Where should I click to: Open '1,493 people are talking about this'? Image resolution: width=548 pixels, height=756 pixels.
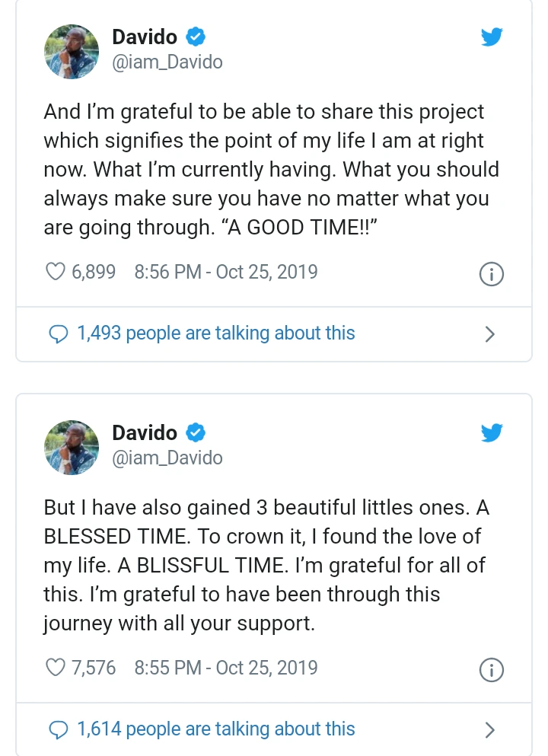(216, 333)
